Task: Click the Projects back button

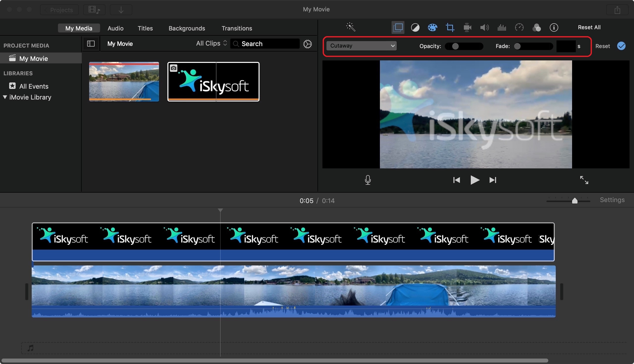Action: tap(59, 10)
